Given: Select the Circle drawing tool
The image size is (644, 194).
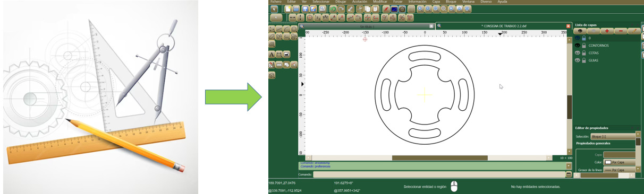Looking at the screenshot, I should coord(293,29).
